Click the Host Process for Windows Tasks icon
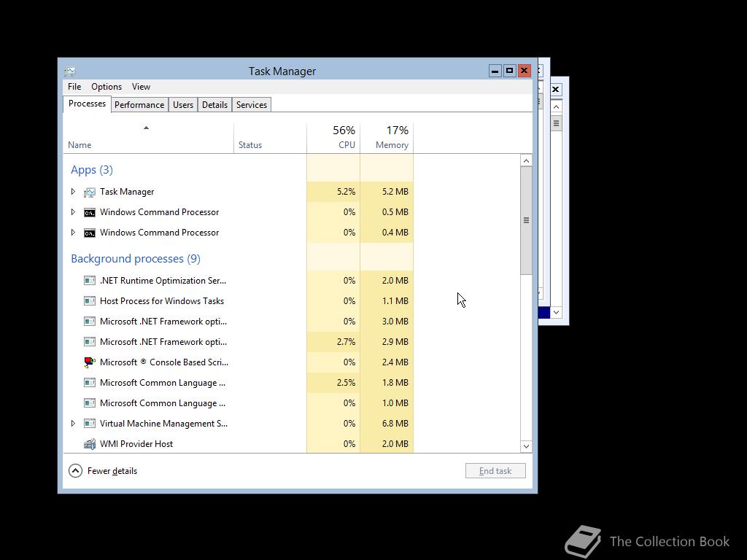 (90, 301)
